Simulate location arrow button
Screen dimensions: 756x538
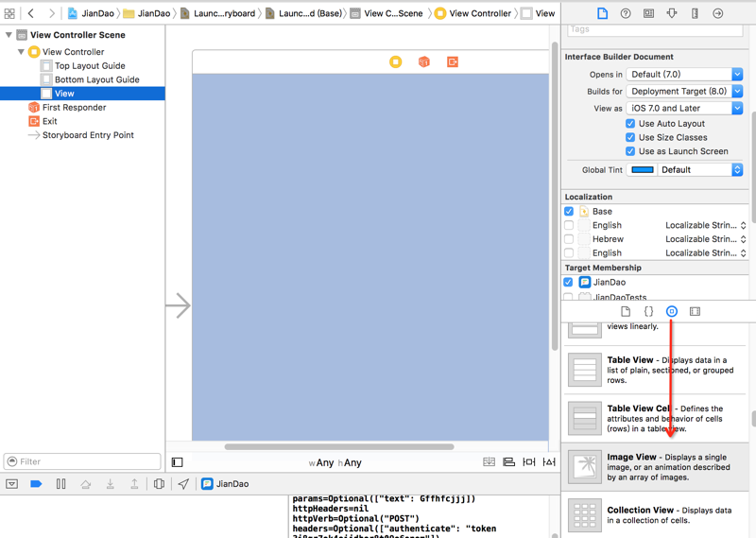coord(183,483)
